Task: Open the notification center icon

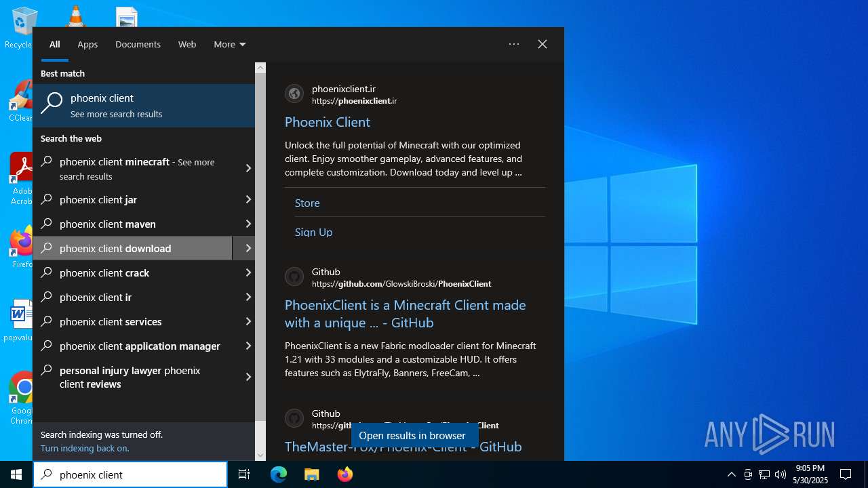Action: (846, 474)
